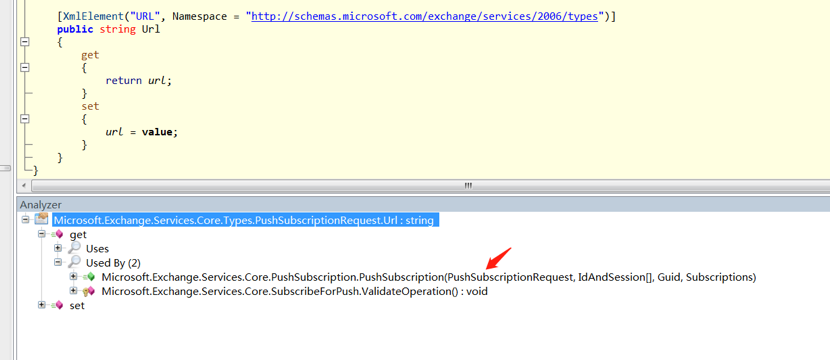
Task: Click the property icon beside PushSubscriptionRequest.Url
Action: click(x=41, y=220)
